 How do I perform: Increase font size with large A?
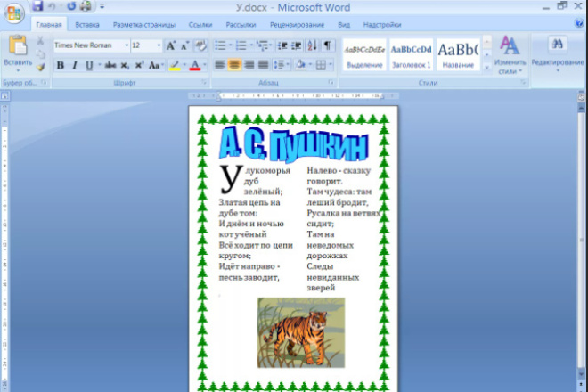[x=171, y=45]
